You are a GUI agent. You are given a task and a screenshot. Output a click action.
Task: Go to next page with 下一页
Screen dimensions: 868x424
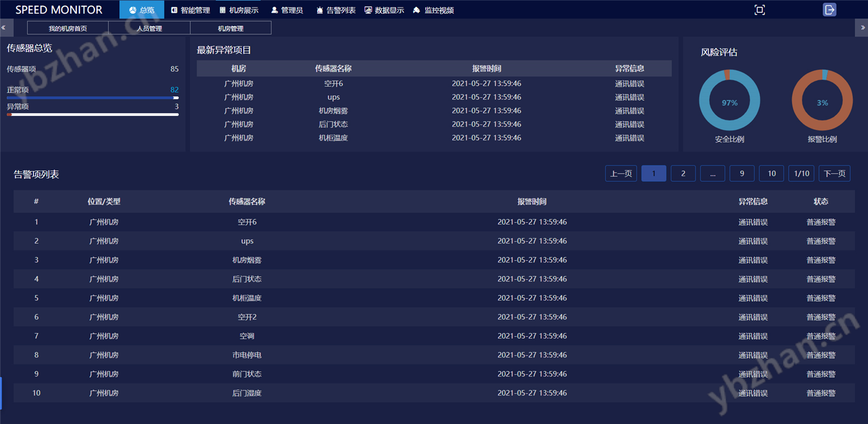[834, 174]
